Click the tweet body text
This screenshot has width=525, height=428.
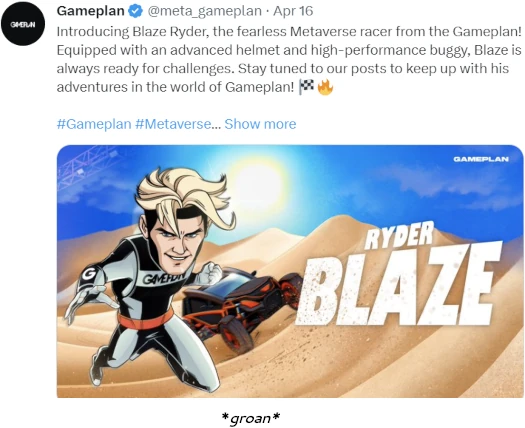coord(289,59)
